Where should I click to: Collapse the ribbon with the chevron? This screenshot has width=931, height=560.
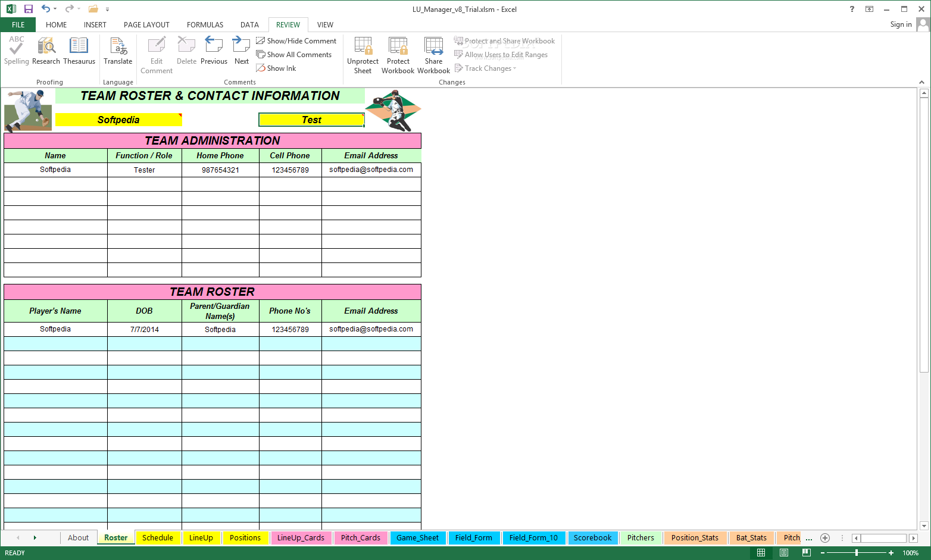[x=921, y=82]
